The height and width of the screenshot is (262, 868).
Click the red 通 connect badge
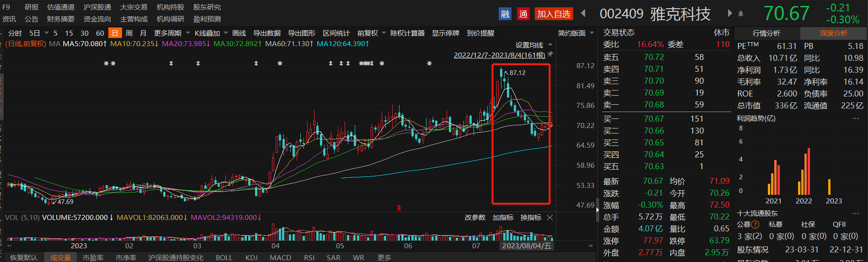pos(523,14)
